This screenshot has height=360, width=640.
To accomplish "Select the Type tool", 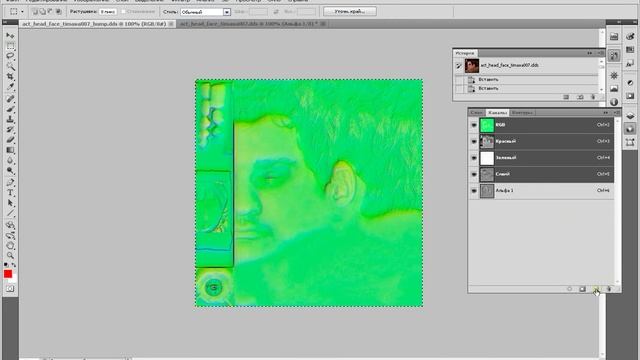I will pos(10,193).
